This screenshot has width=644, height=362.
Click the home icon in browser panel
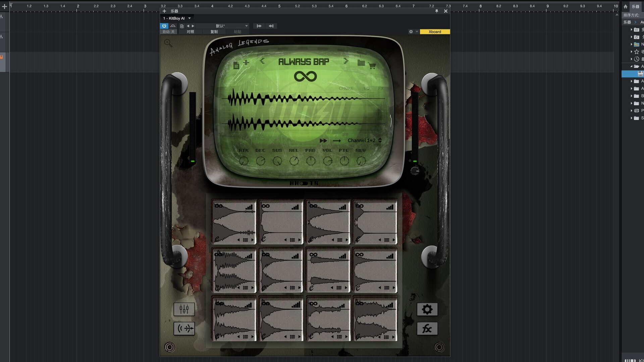[626, 6]
